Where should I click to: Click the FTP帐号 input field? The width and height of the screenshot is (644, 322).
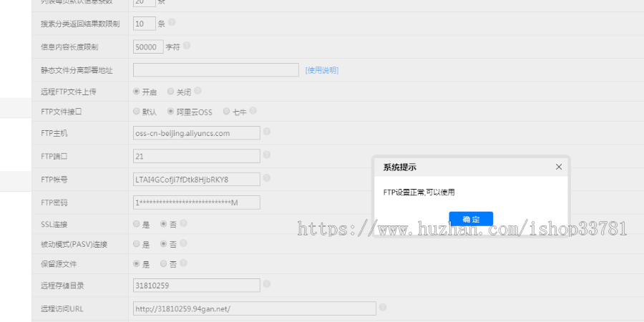coord(196,180)
